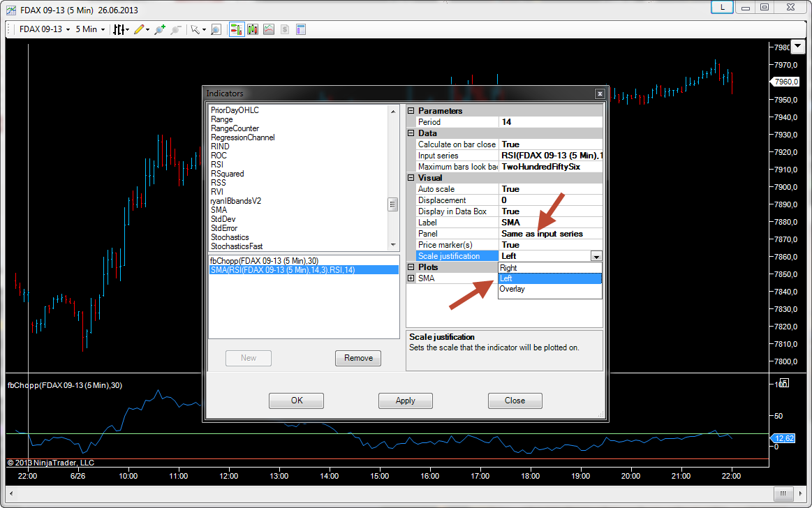The width and height of the screenshot is (812, 508).
Task: Select RangeCounter in the indicator list
Action: pyautogui.click(x=235, y=128)
